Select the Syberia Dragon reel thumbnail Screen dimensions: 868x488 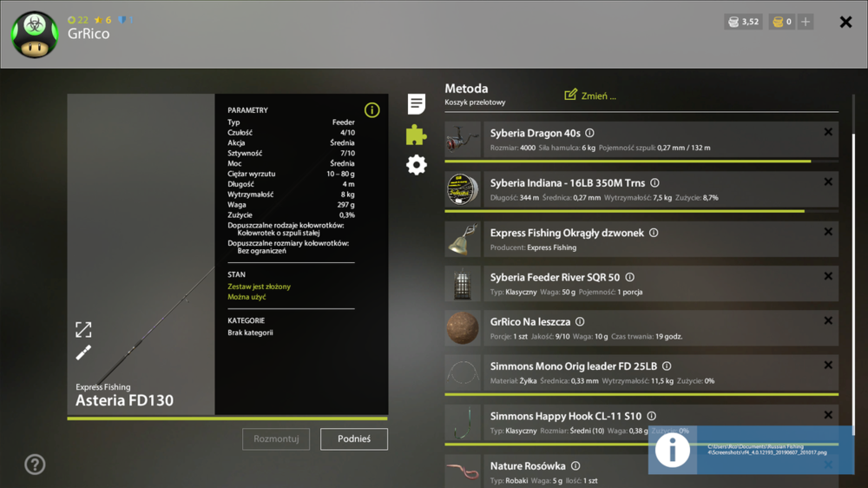coord(463,140)
